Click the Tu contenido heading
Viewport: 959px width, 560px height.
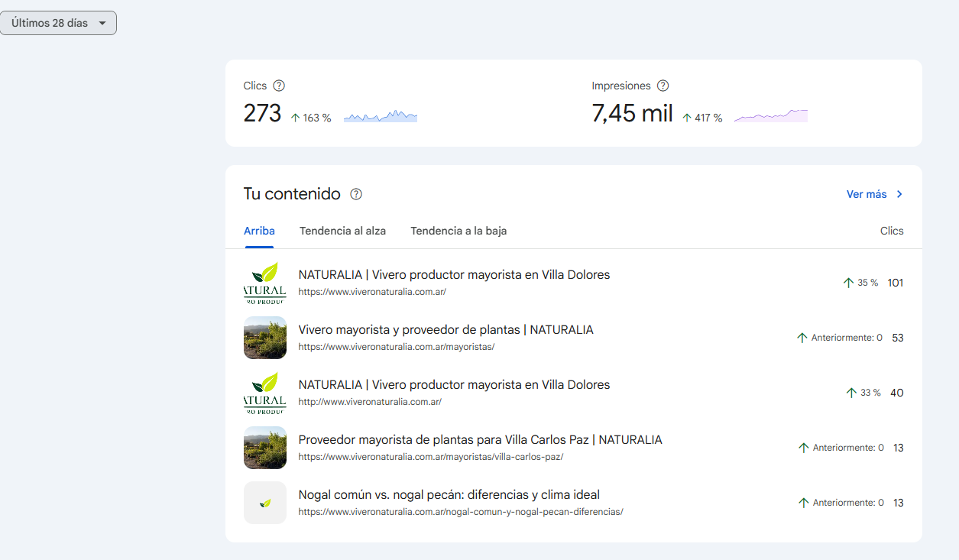coord(292,194)
